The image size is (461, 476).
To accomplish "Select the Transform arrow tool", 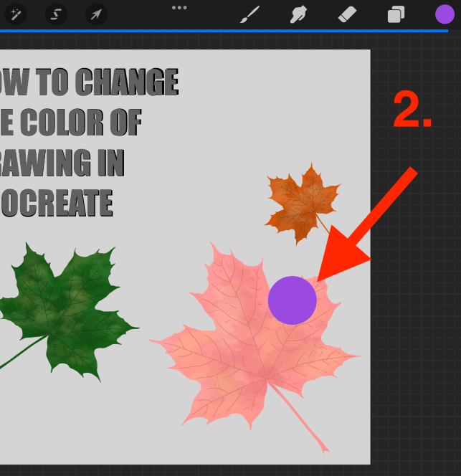I will tap(96, 14).
